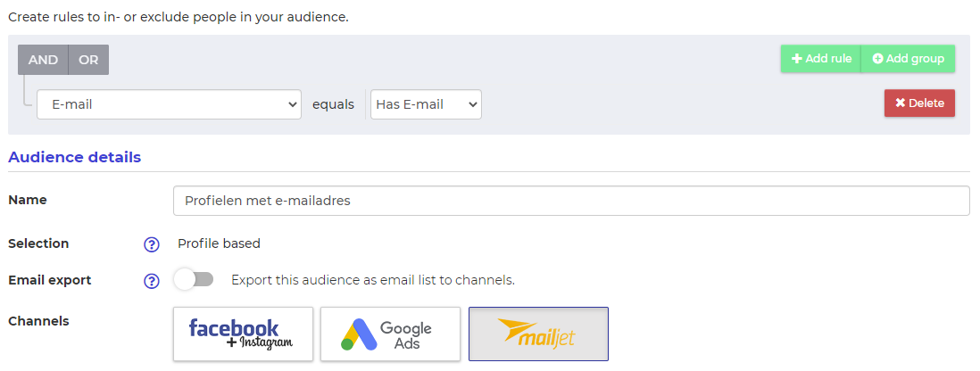Click the 'Audience details' heading
This screenshot has width=980, height=371.
point(74,157)
